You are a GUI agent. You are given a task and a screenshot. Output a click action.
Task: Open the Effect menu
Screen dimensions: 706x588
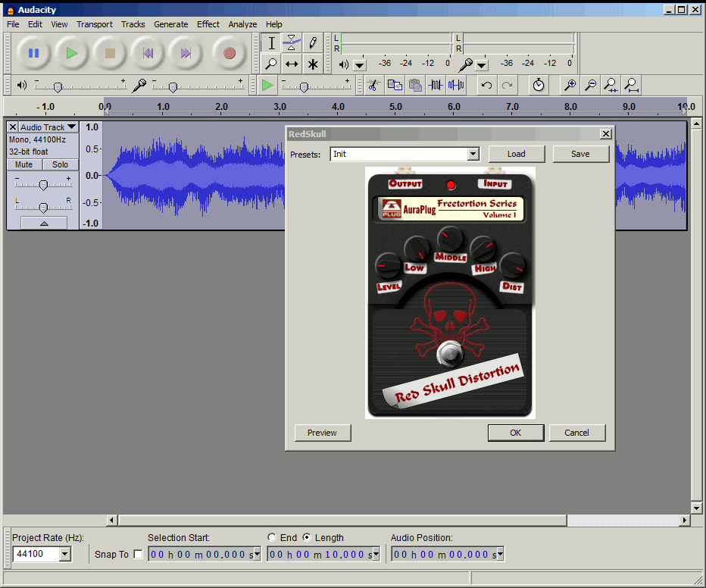pos(208,24)
